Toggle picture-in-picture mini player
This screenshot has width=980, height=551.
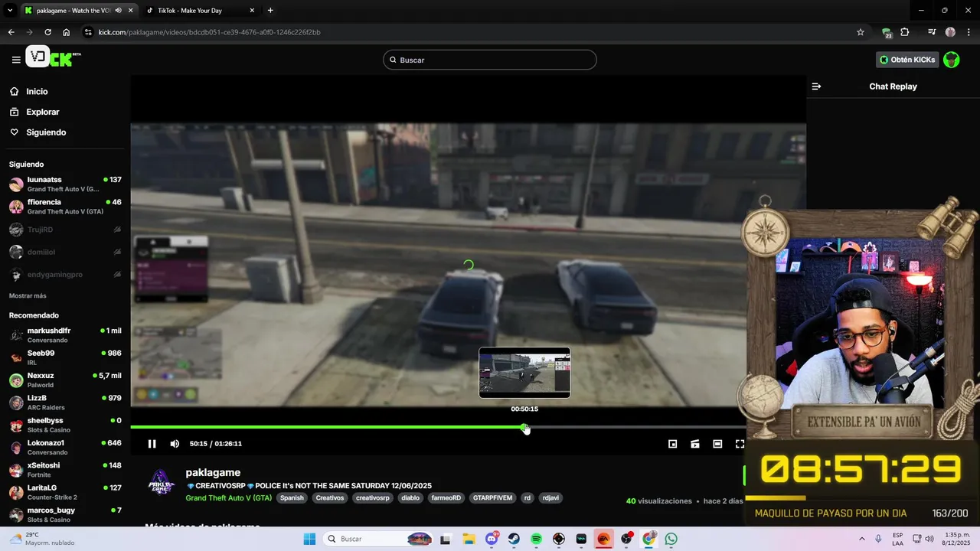(672, 444)
